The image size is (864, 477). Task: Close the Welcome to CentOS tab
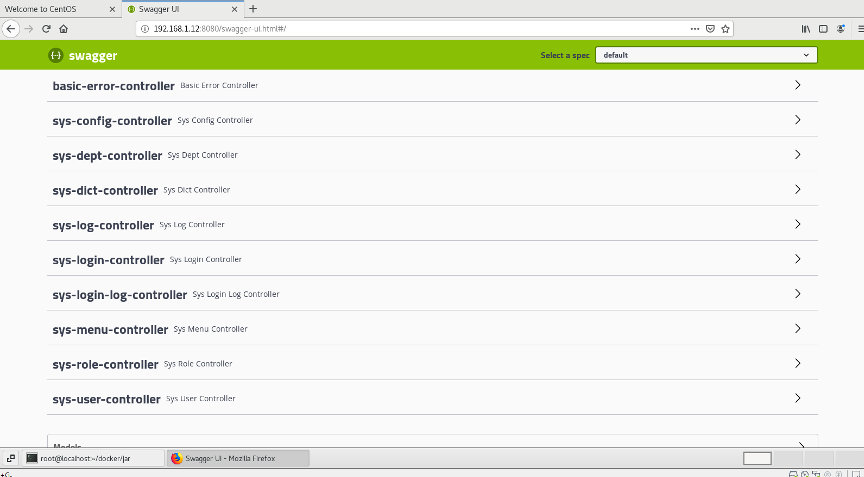pos(112,9)
